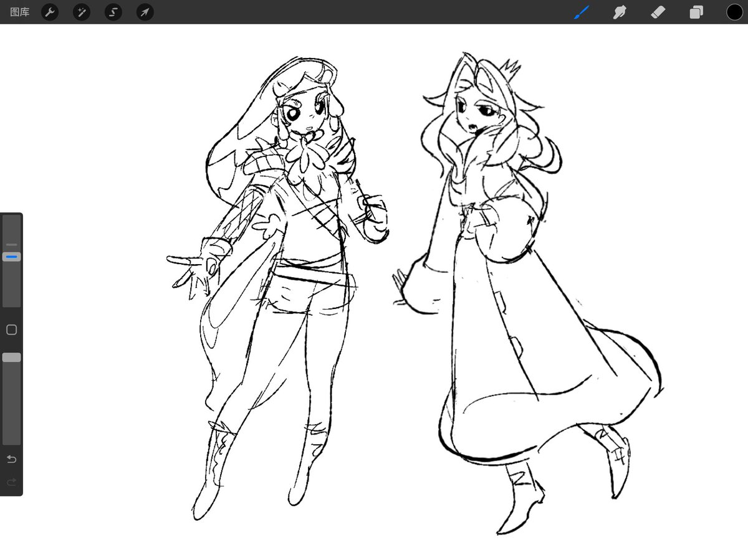Open the 图库 gallery
Screen dimensions: 748x560
coord(20,12)
